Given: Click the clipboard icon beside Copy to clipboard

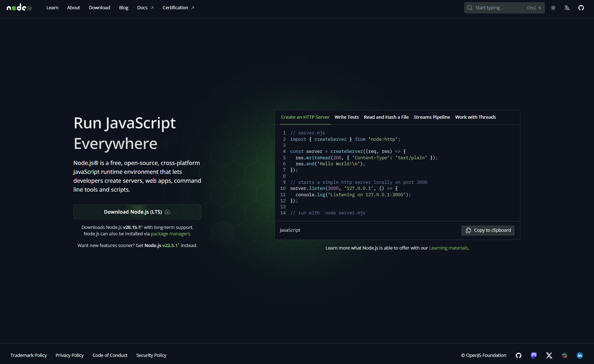Looking at the screenshot, I should (x=468, y=230).
